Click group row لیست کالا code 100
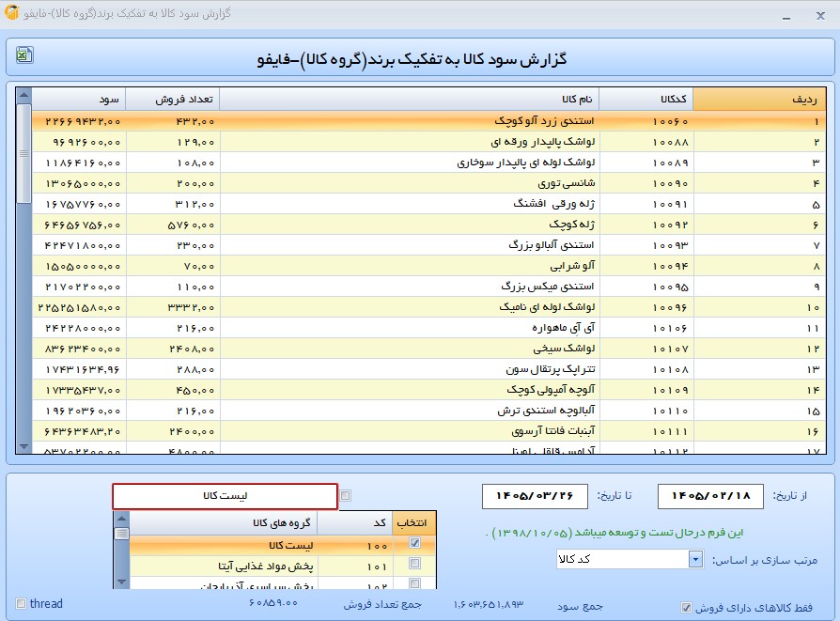 click(x=283, y=546)
